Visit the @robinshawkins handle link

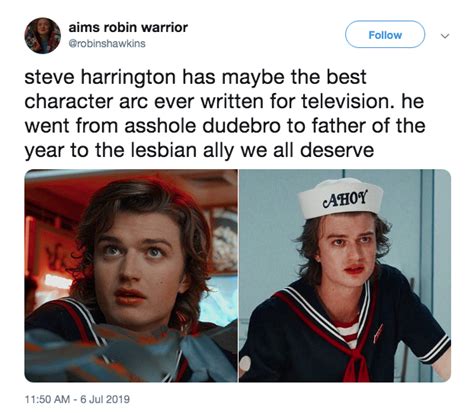pyautogui.click(x=107, y=44)
